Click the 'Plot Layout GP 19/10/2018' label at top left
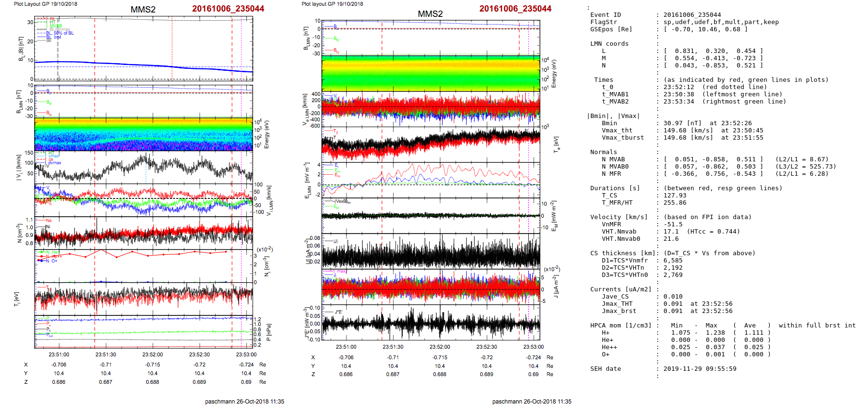 click(45, 4)
